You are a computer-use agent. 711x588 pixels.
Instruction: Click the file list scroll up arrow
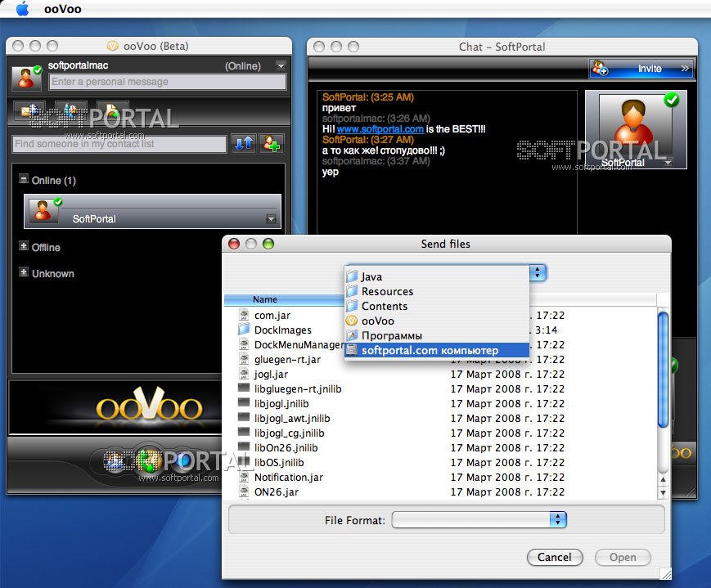663,479
